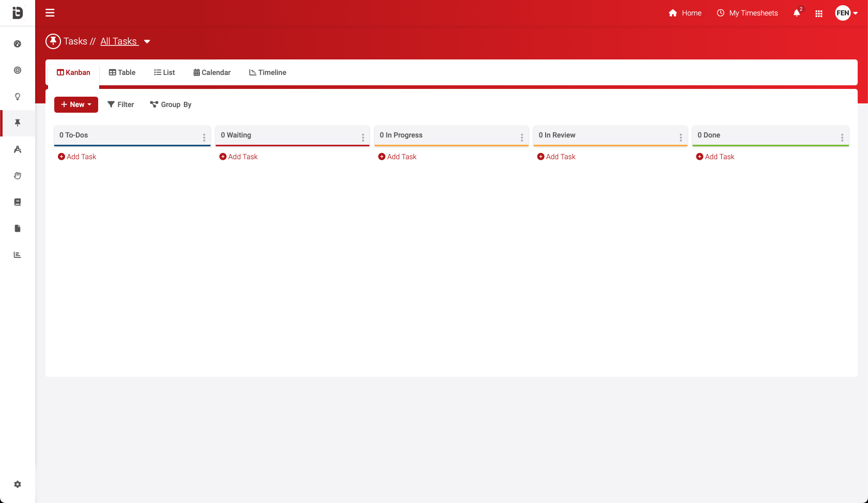
Task: Add Task in the To-Dos column
Action: [77, 157]
